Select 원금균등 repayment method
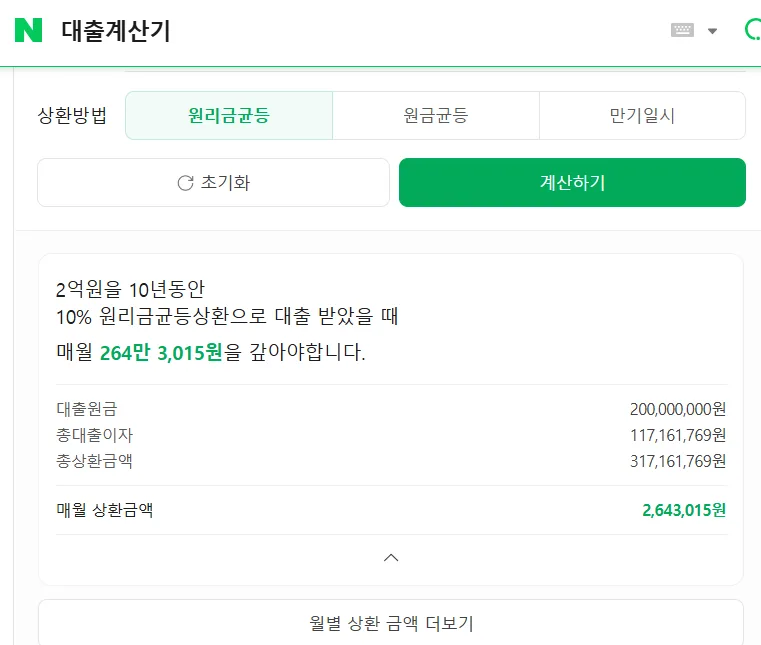 436,116
